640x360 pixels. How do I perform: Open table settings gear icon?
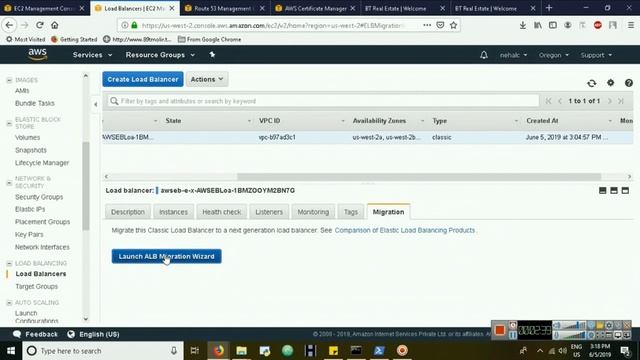(x=610, y=83)
